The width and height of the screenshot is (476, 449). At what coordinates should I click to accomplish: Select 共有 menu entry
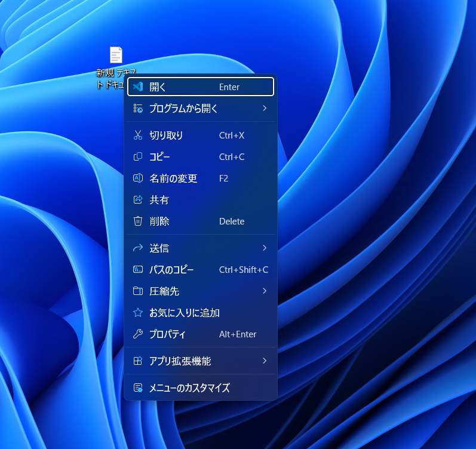[201, 200]
